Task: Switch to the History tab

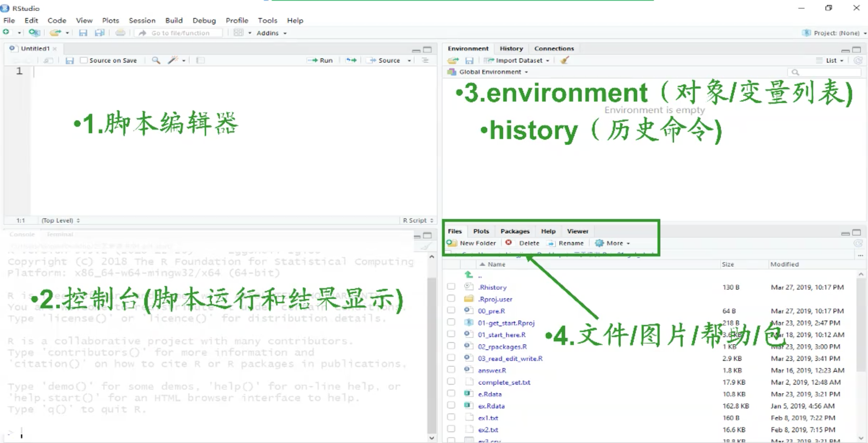Action: [511, 48]
